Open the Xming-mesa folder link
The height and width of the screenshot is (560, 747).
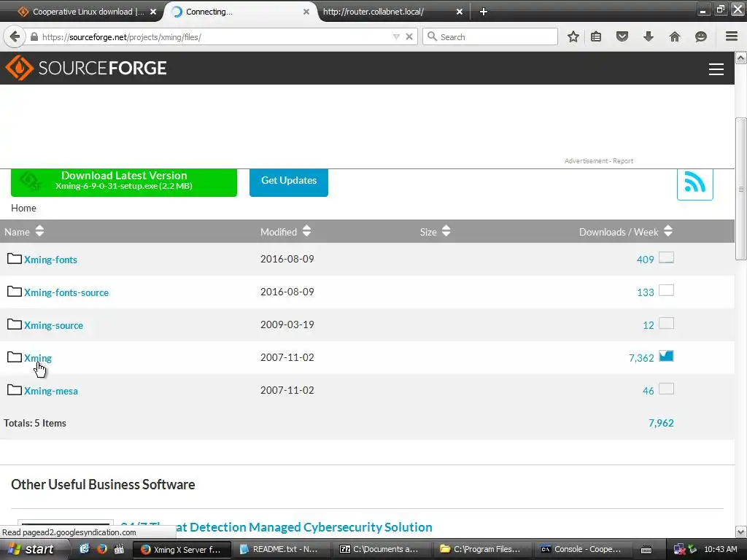[51, 391]
